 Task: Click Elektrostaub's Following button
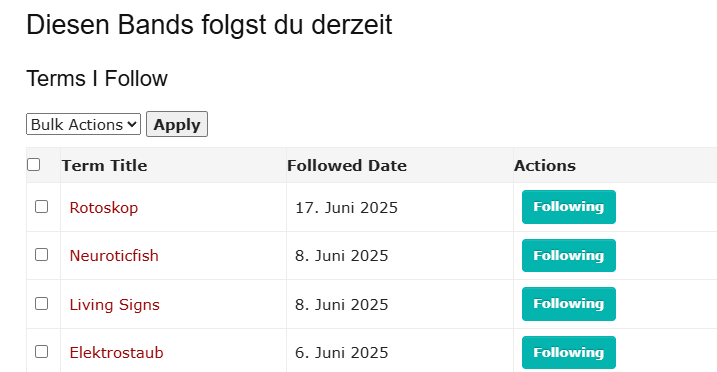(x=569, y=352)
